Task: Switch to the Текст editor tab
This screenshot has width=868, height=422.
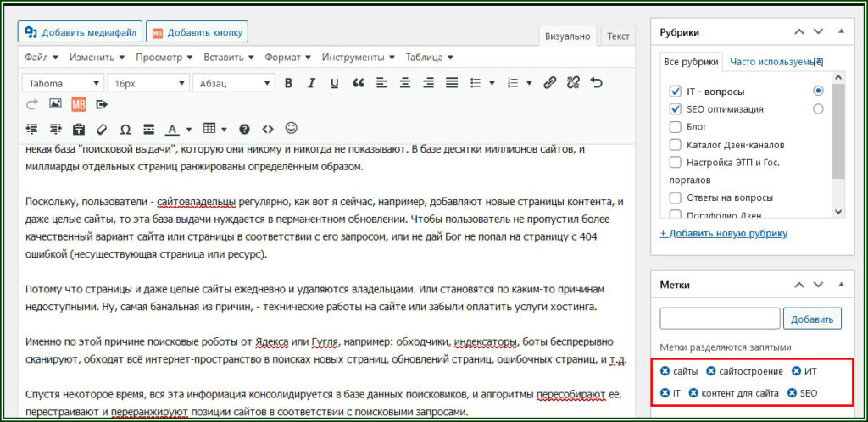Action: click(618, 36)
